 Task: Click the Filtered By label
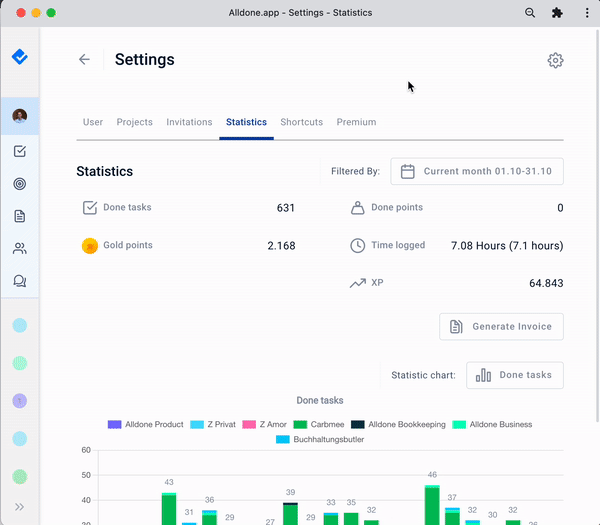click(355, 171)
